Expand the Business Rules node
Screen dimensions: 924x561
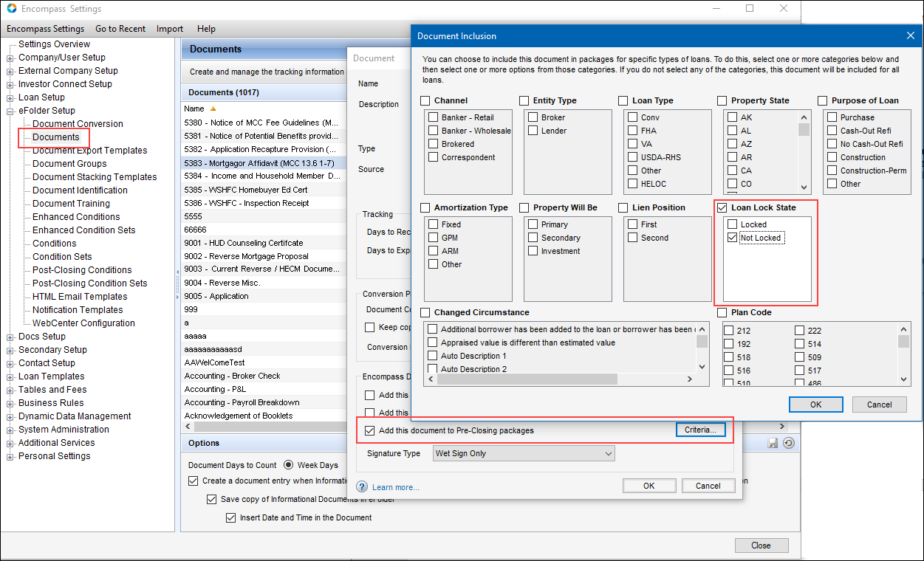[10, 403]
